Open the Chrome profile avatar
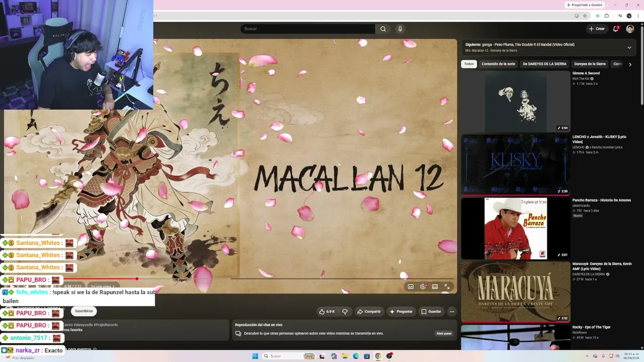The image size is (644, 362). (x=629, y=16)
